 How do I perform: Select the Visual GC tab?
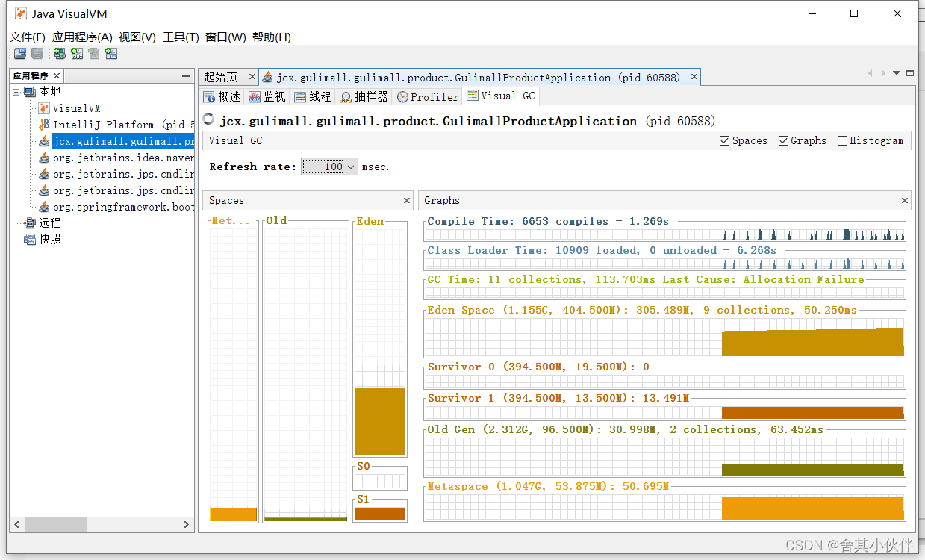click(x=500, y=96)
